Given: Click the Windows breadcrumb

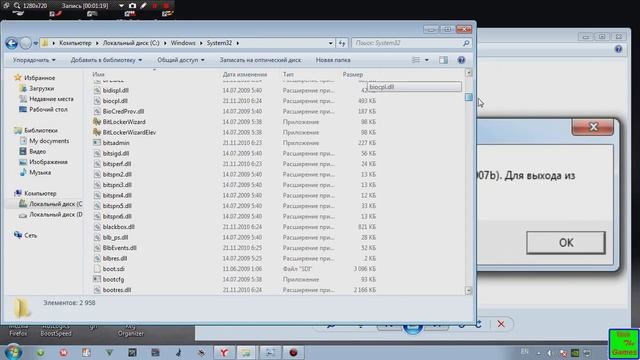Looking at the screenshot, I should point(183,43).
